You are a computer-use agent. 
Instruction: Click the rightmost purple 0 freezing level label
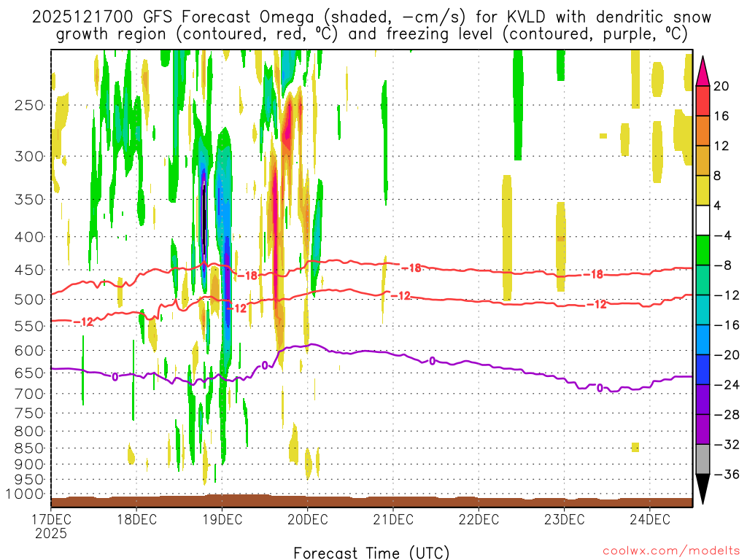click(x=600, y=388)
